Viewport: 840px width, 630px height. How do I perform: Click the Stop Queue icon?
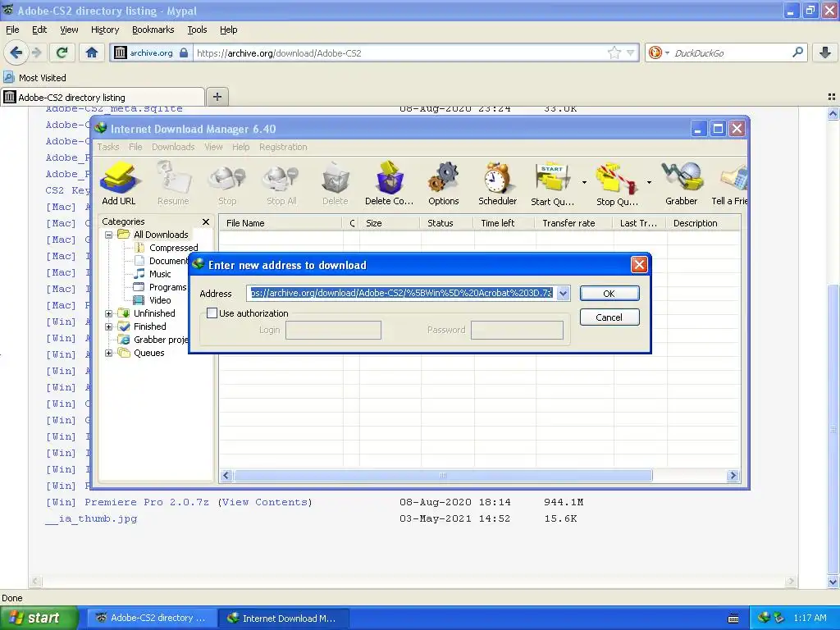point(617,184)
